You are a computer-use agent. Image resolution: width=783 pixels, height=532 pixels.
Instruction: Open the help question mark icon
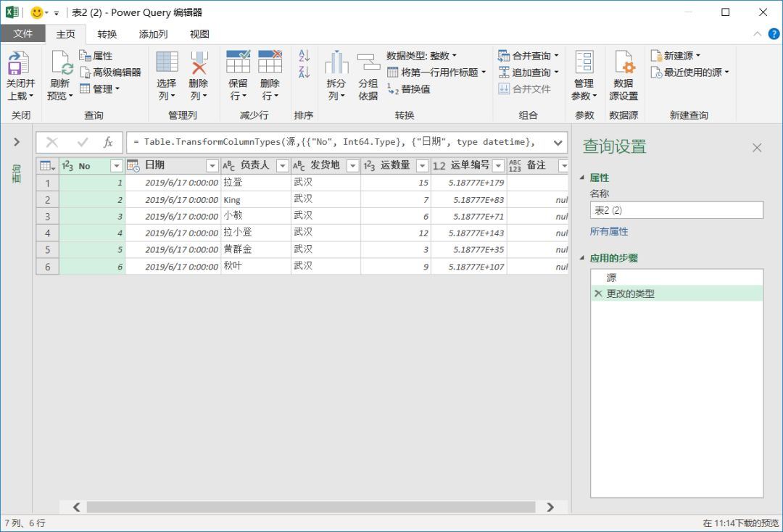tap(774, 34)
